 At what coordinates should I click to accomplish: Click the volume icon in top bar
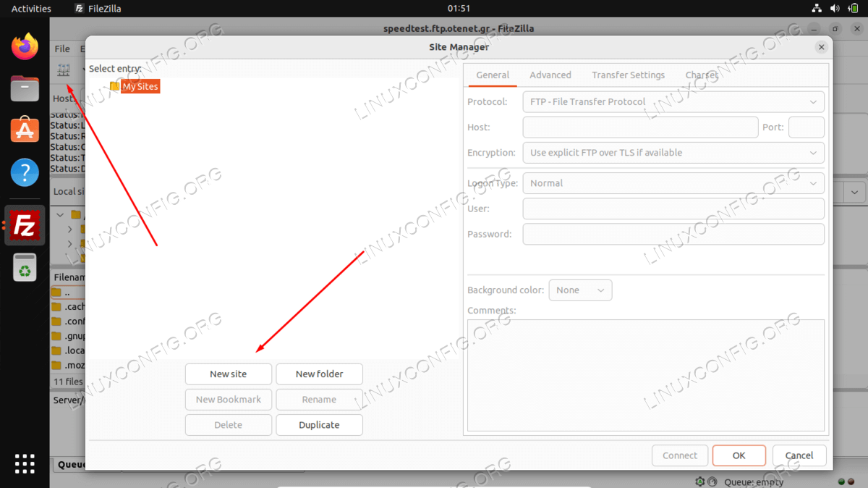[x=834, y=9]
